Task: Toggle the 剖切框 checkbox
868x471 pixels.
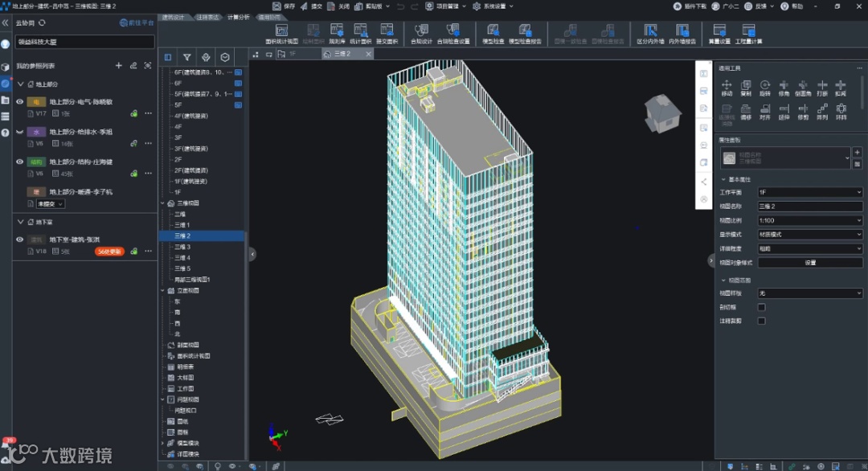Action: click(x=761, y=307)
